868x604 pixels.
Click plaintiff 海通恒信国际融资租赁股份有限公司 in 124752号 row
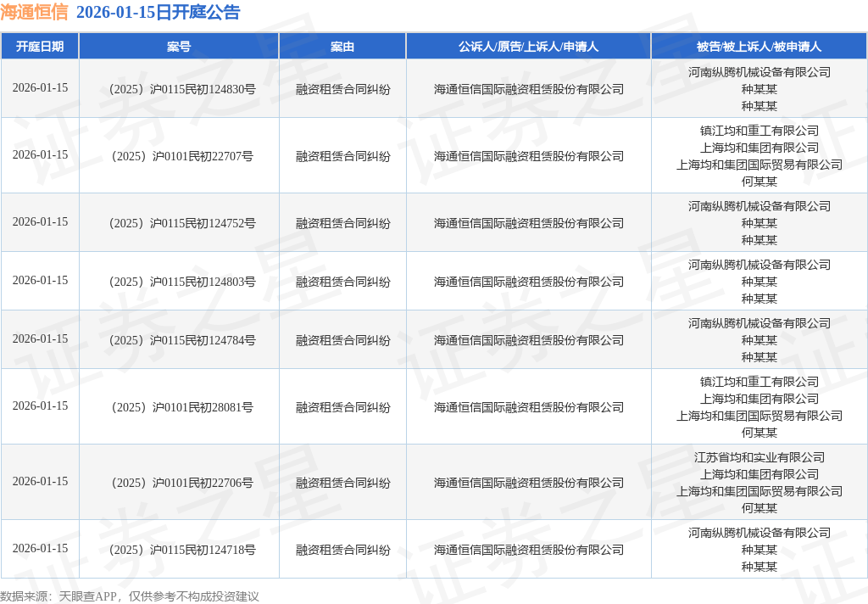pyautogui.click(x=529, y=223)
